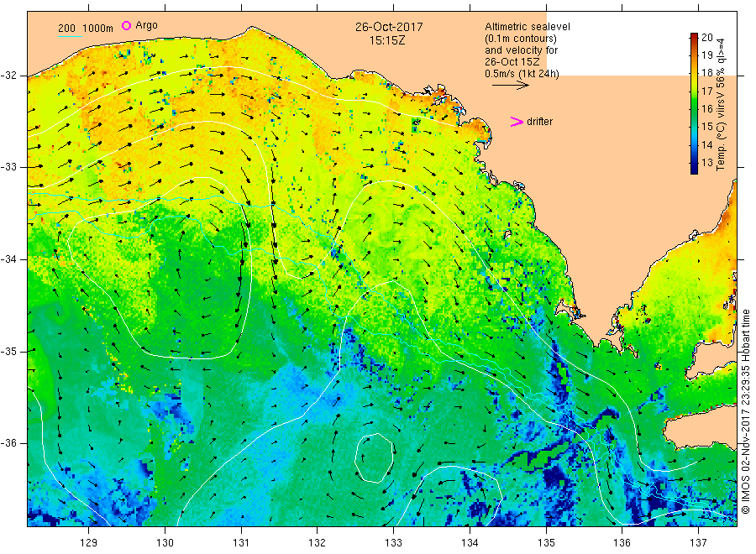Click the colorbar value 19

tap(706, 55)
